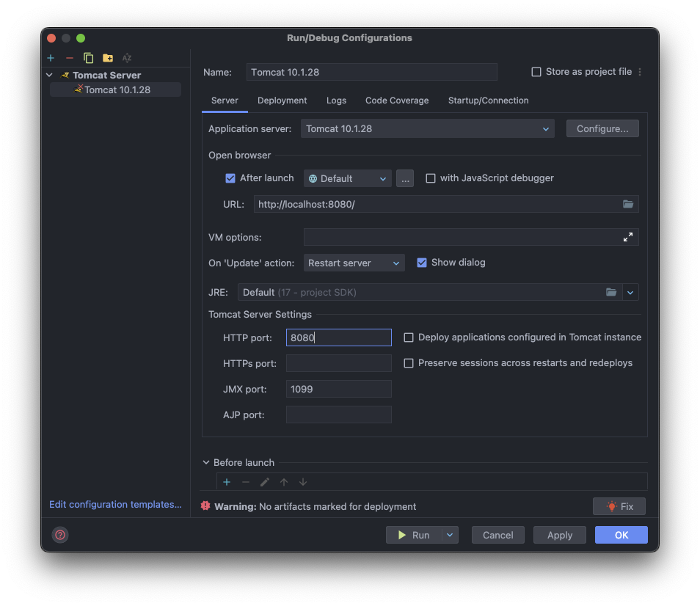Switch to the Code Coverage tab
700x606 pixels.
397,101
